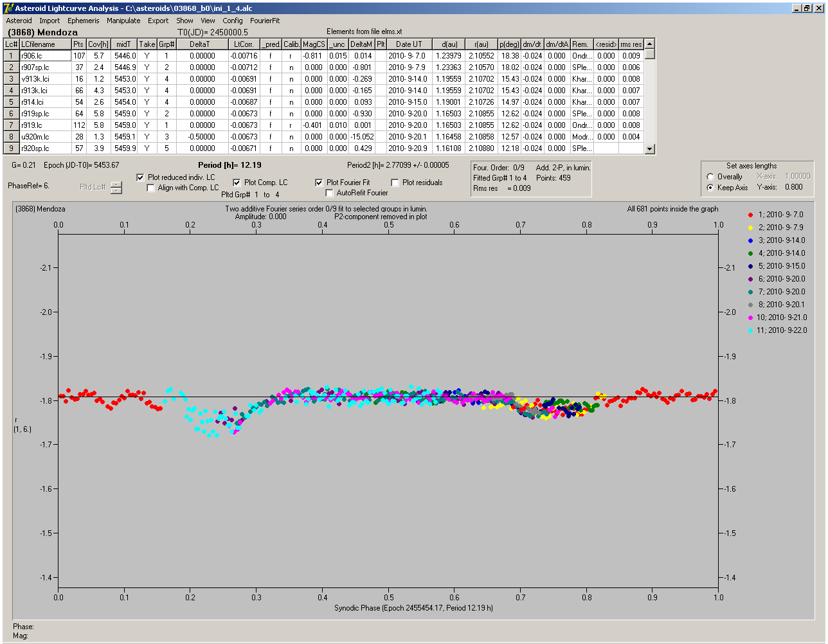
Task: Select file r907sp.lc cell
Action: (45, 67)
